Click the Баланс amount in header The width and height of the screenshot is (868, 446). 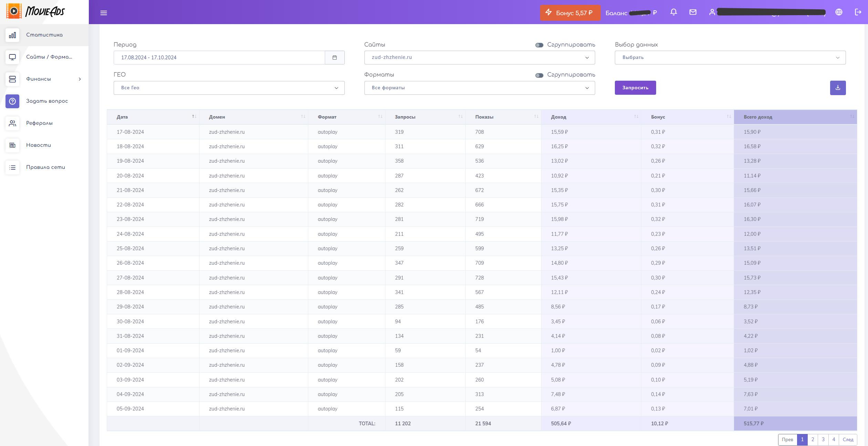[631, 13]
